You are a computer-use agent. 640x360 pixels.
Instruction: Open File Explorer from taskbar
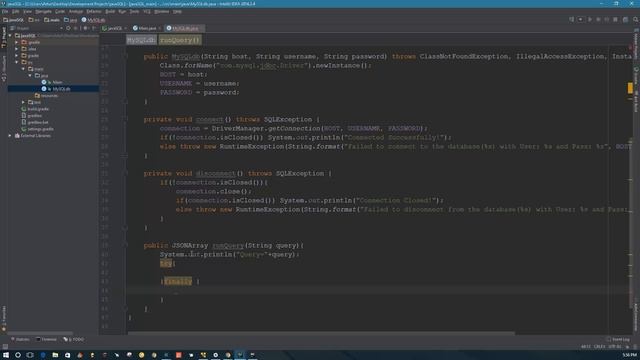(x=55, y=355)
